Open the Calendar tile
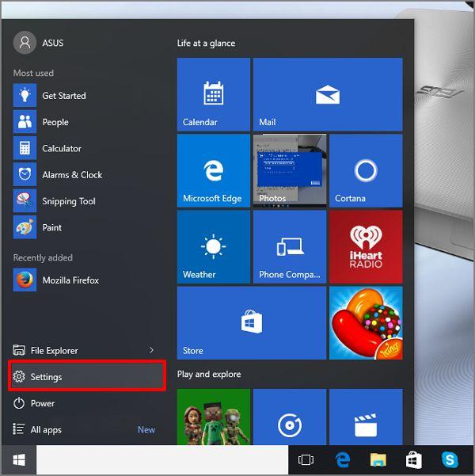This screenshot has width=475, height=476. (x=214, y=94)
